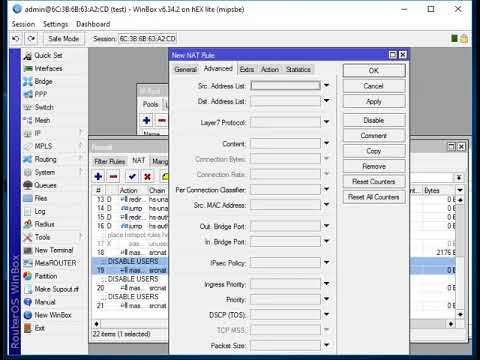Click Exit in the sidebar
This screenshot has height=360, width=480.
pyautogui.click(x=39, y=328)
